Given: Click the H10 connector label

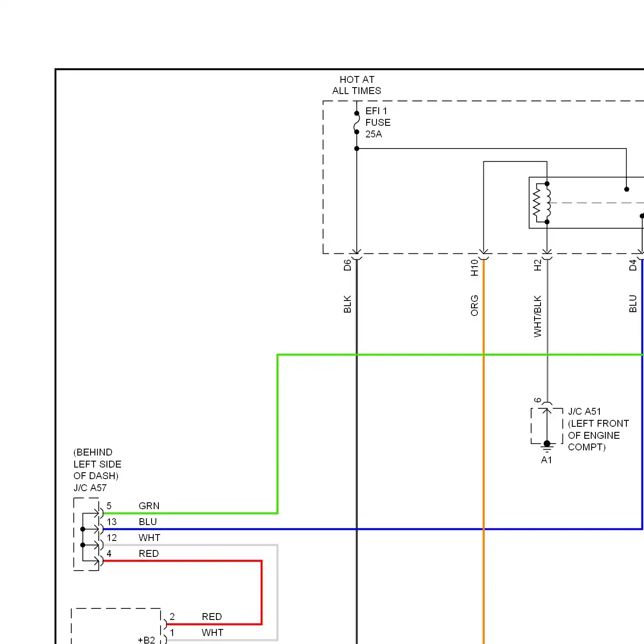Looking at the screenshot, I should coord(474,267).
